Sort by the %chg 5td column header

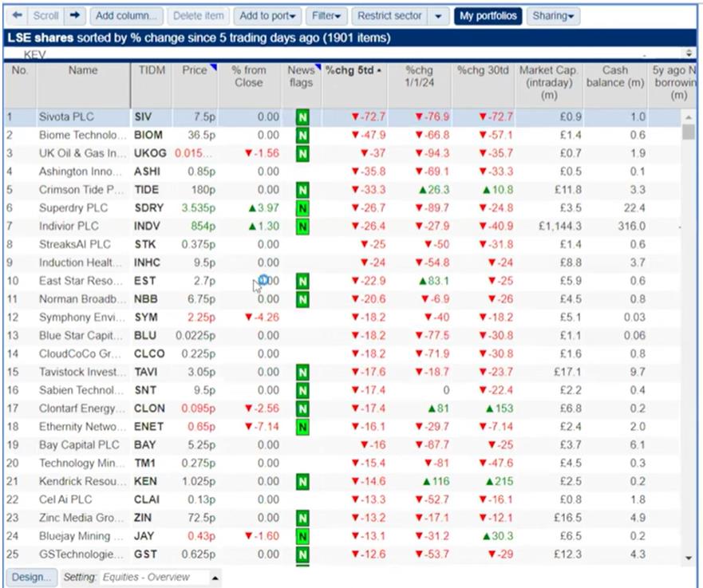pos(354,85)
